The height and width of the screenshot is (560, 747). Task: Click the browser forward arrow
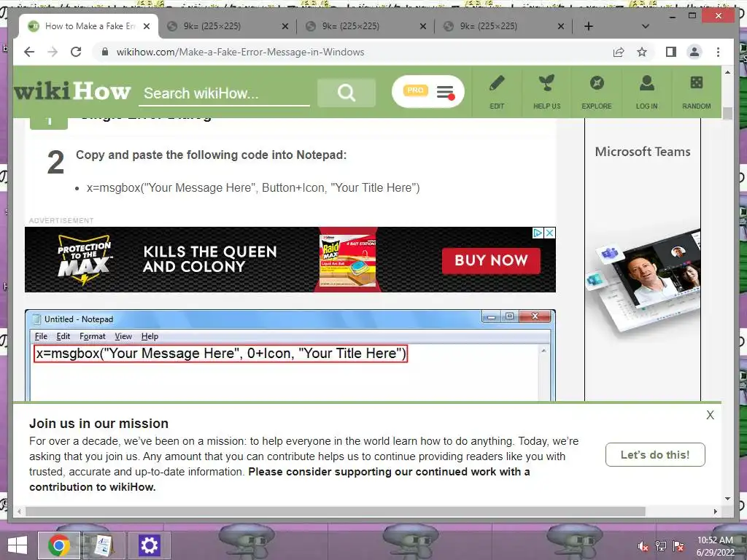[53, 52]
